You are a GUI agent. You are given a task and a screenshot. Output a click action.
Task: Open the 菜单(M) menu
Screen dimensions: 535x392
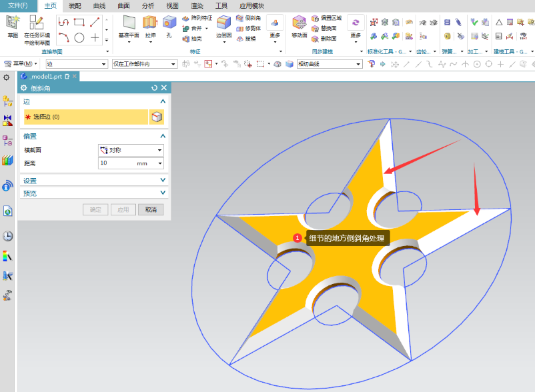[21, 64]
